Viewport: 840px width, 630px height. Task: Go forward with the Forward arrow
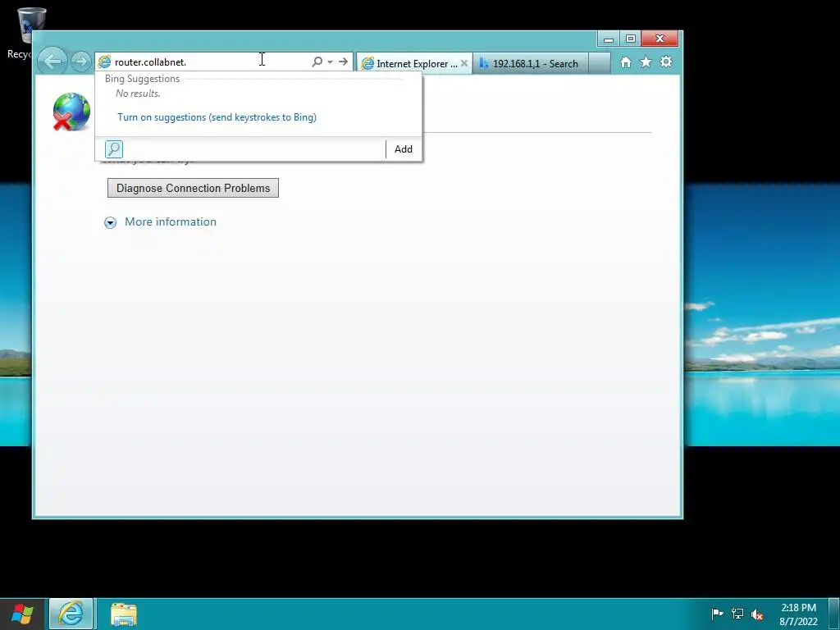point(81,62)
